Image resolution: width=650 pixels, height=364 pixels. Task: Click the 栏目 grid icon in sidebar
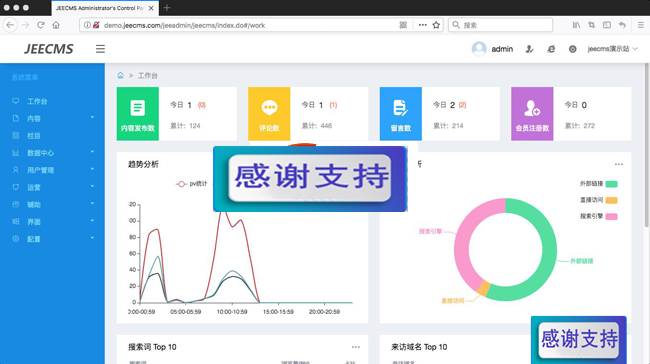click(x=16, y=135)
